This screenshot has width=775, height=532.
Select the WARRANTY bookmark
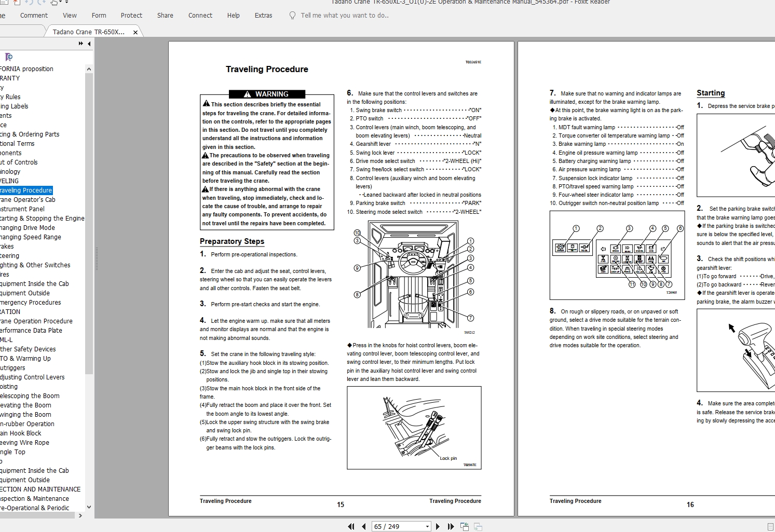pos(9,78)
